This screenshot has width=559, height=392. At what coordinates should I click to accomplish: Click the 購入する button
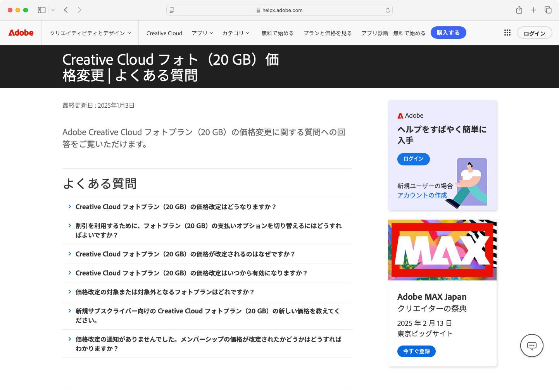[448, 33]
